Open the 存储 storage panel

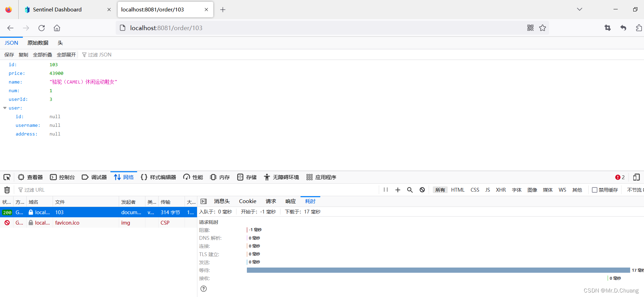(x=247, y=177)
